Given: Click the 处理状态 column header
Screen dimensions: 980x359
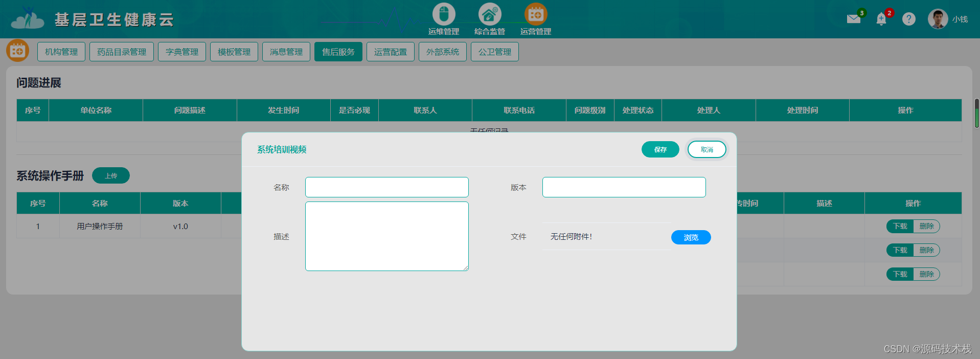Looking at the screenshot, I should (x=638, y=110).
